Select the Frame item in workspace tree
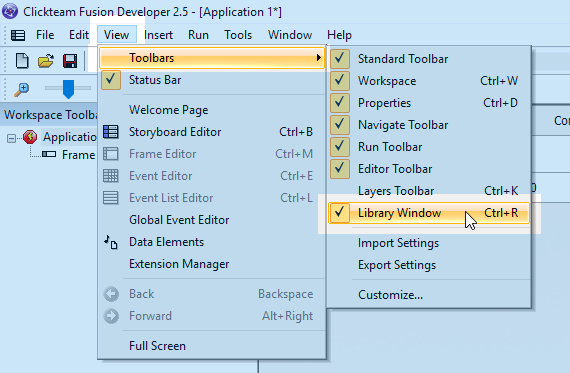 79,155
